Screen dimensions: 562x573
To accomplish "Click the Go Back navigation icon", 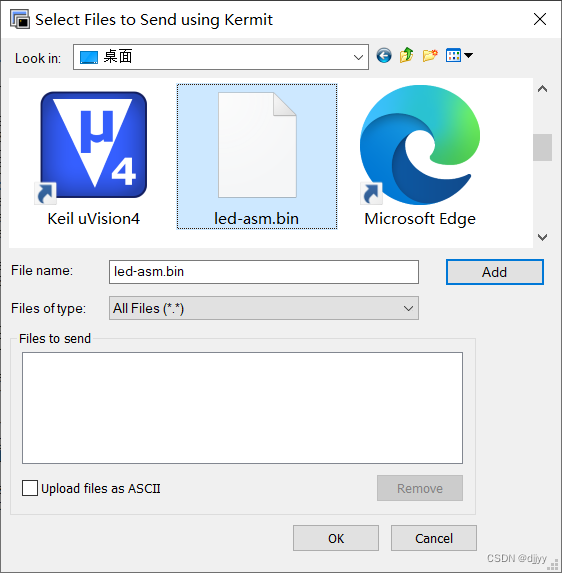I will [384, 56].
